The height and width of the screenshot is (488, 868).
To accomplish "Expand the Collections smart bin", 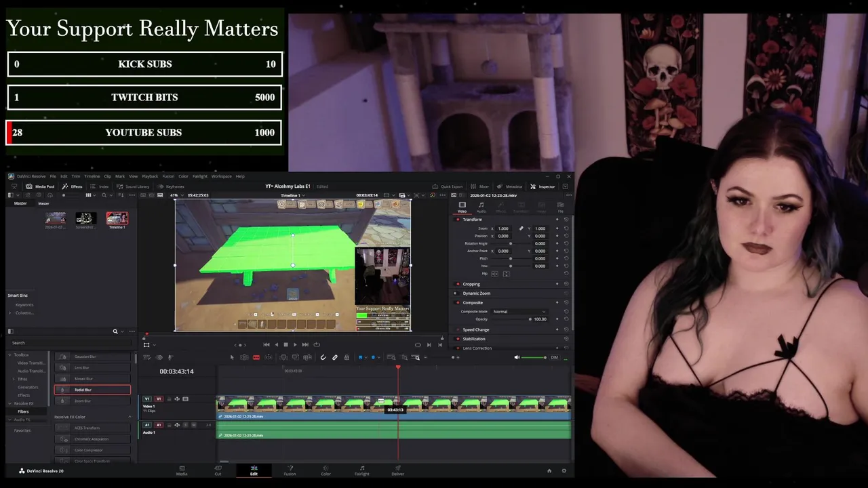I will coord(10,312).
